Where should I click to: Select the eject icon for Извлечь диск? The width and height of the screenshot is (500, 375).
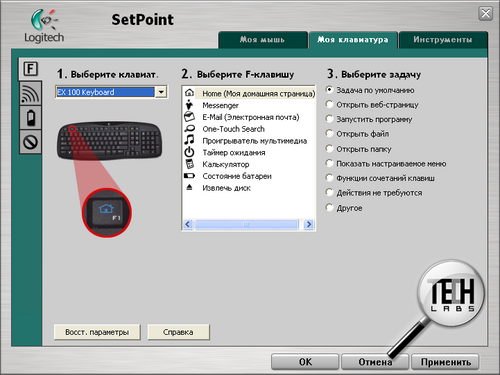click(189, 187)
